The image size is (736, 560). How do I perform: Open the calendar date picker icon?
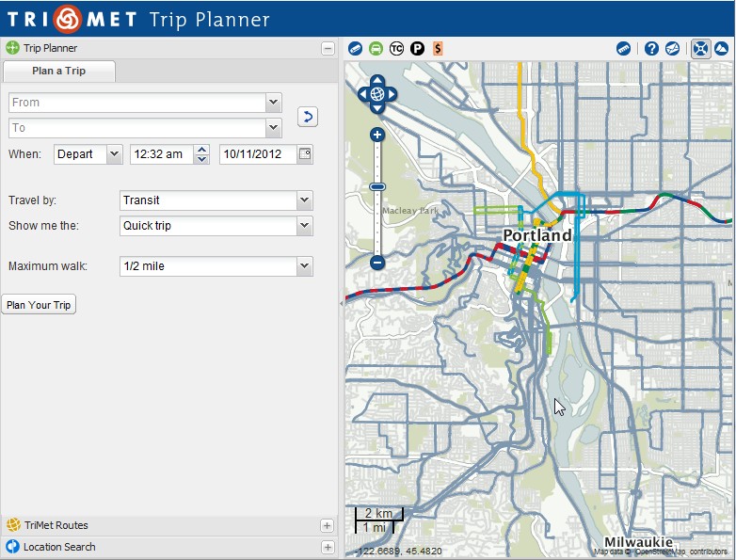coord(305,153)
